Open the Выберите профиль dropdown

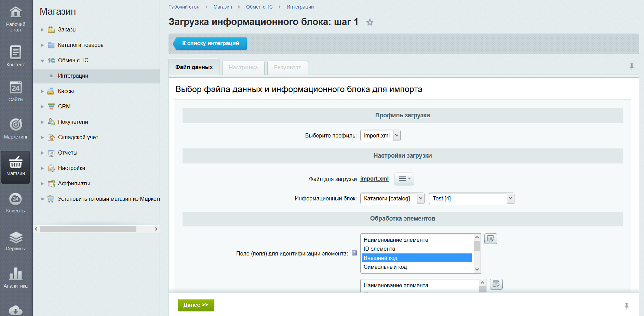380,135
